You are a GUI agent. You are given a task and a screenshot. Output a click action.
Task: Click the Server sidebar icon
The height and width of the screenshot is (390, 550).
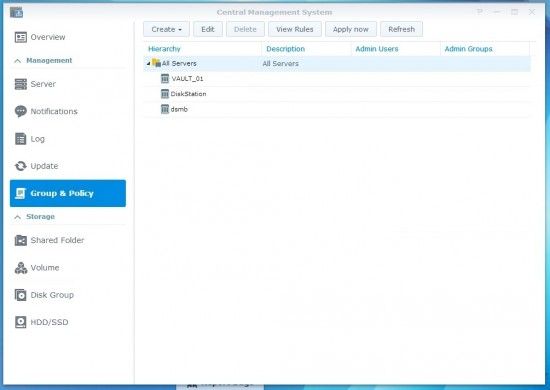tap(21, 84)
